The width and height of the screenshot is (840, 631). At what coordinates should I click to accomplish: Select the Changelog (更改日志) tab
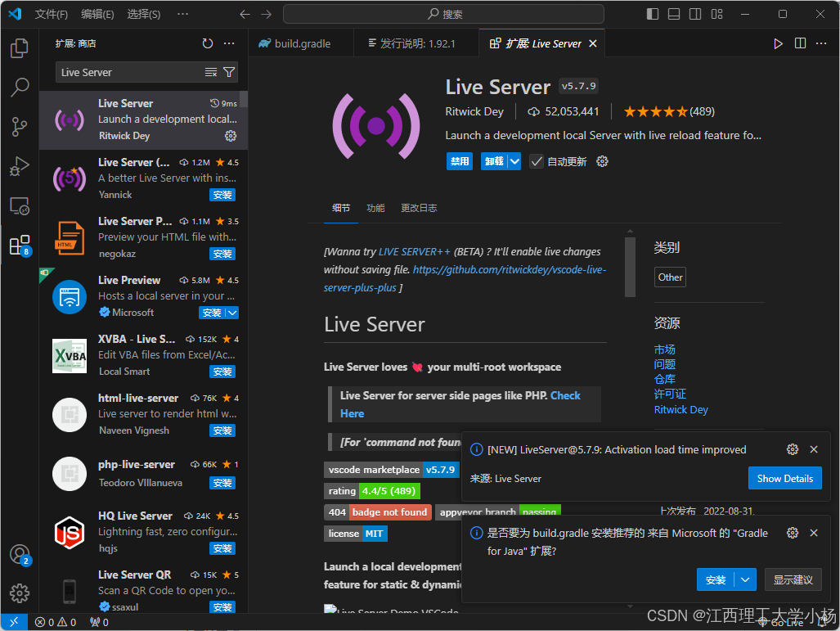click(419, 208)
